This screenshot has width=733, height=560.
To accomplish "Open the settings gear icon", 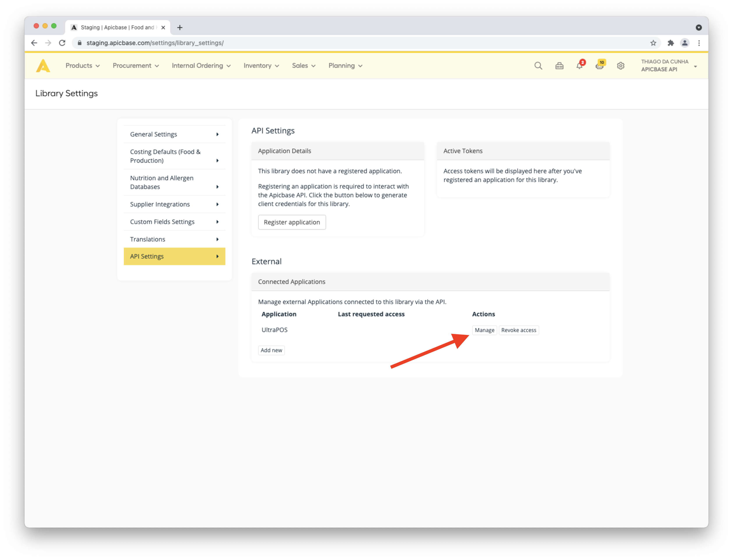I will click(620, 66).
